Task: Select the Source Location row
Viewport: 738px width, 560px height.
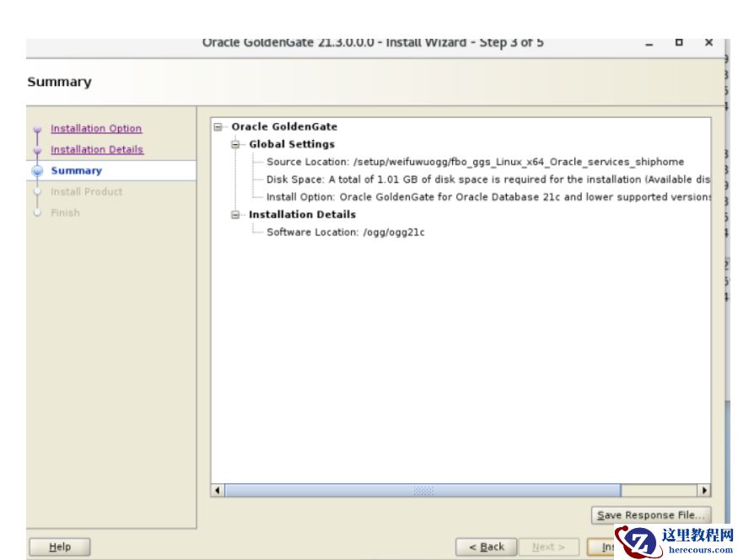Action: tap(475, 162)
